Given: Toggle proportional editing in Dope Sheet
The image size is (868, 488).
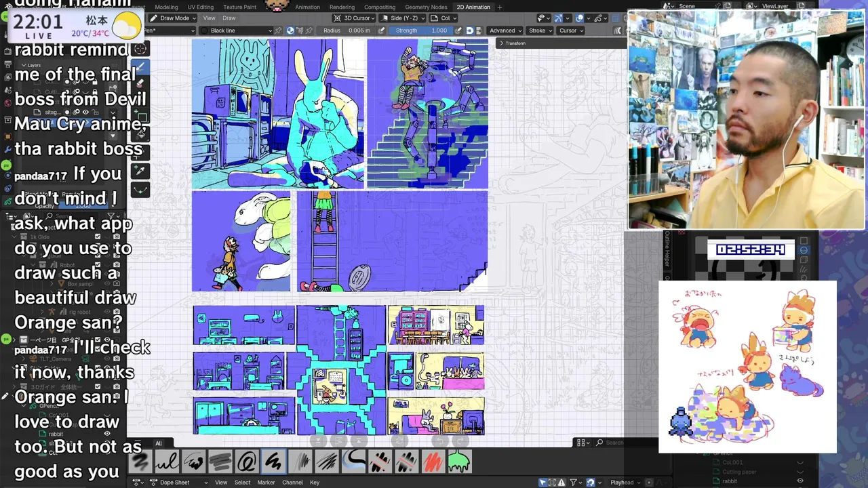Looking at the screenshot, I should [x=649, y=483].
